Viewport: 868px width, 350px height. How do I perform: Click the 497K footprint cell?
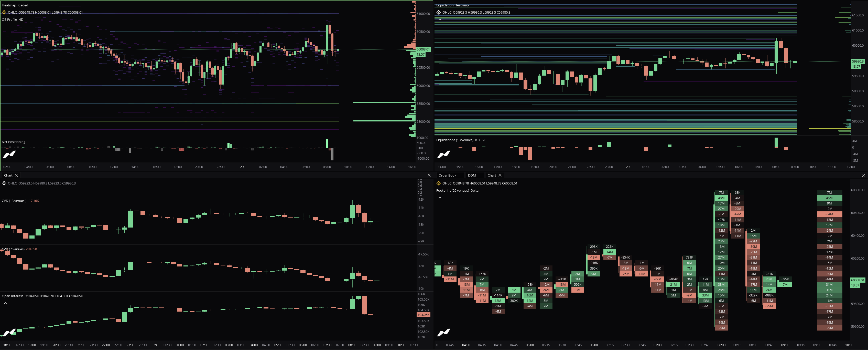tap(721, 220)
